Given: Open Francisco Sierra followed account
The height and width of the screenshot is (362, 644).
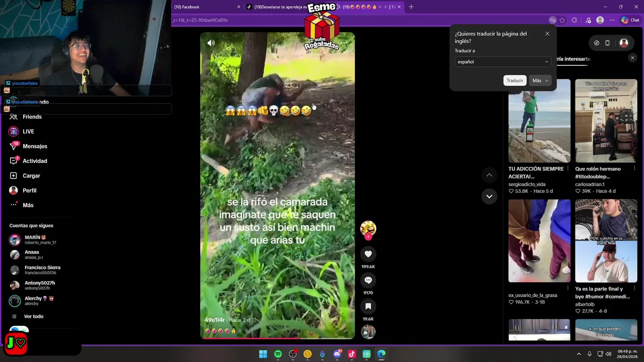Looking at the screenshot, I should pyautogui.click(x=42, y=270).
